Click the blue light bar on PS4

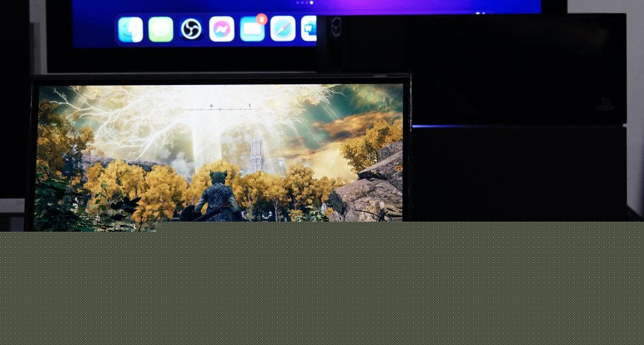coord(516,126)
